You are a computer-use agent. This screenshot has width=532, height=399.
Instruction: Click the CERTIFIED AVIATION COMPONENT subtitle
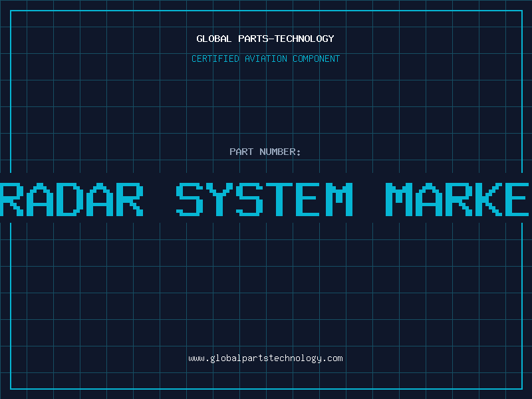point(265,59)
